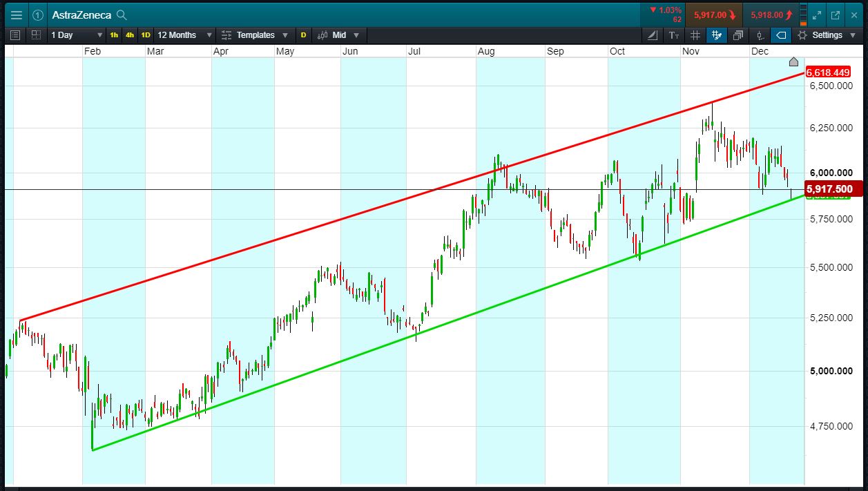
Task: Click the buy price 5,918.00 button
Action: [x=771, y=15]
